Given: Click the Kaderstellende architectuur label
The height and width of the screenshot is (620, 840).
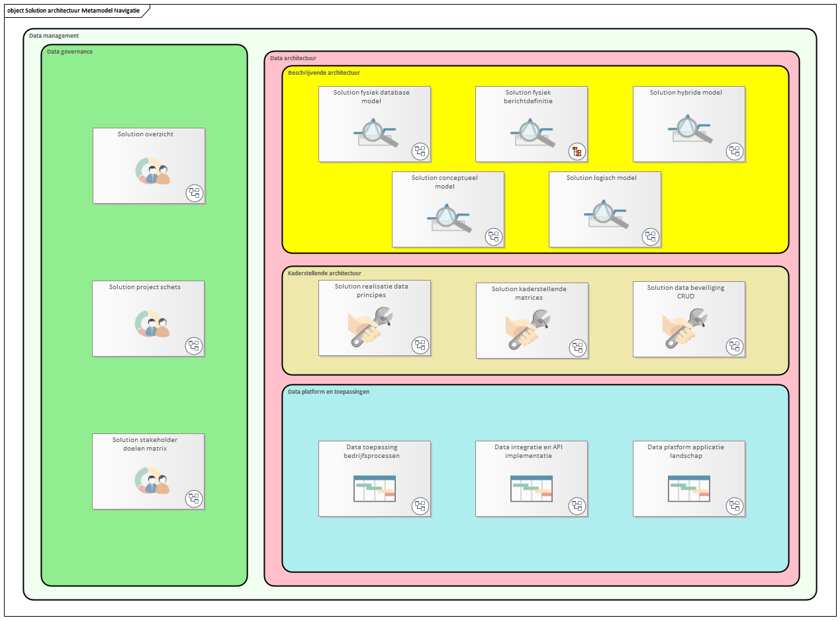Looking at the screenshot, I should click(x=324, y=273).
